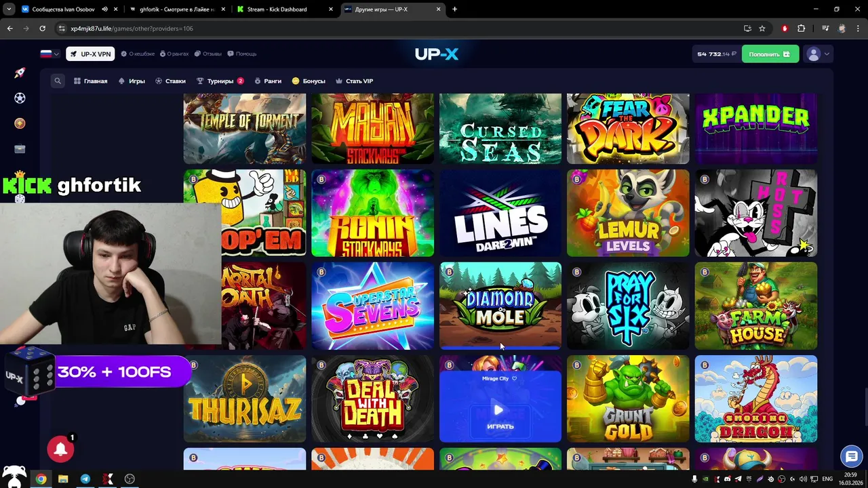This screenshot has height=488, width=868.
Task: Open the briefcase icon in left sidebar
Action: pos(20,148)
